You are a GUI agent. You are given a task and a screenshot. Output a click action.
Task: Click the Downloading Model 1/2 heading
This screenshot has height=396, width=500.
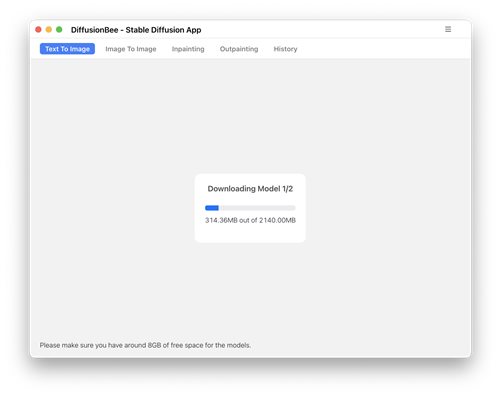[x=250, y=189]
